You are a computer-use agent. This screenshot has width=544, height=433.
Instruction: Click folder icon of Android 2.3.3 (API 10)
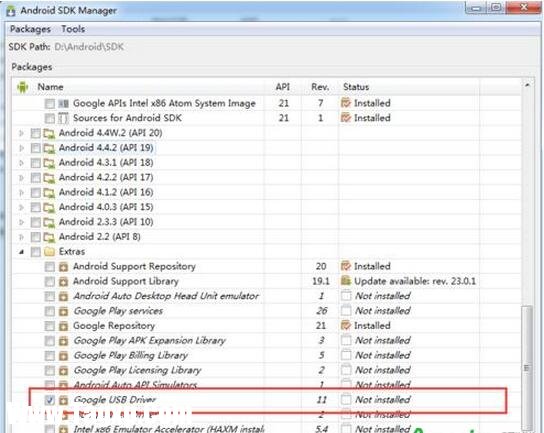pyautogui.click(x=49, y=222)
